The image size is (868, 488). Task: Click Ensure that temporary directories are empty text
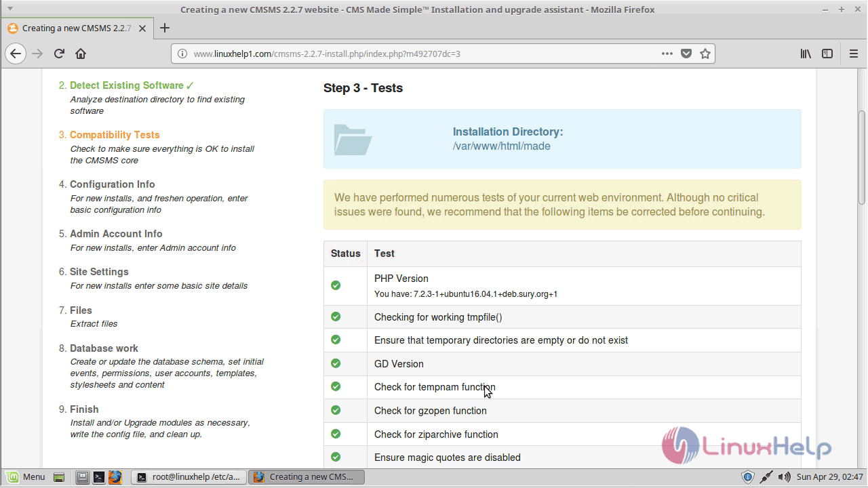pyautogui.click(x=501, y=340)
